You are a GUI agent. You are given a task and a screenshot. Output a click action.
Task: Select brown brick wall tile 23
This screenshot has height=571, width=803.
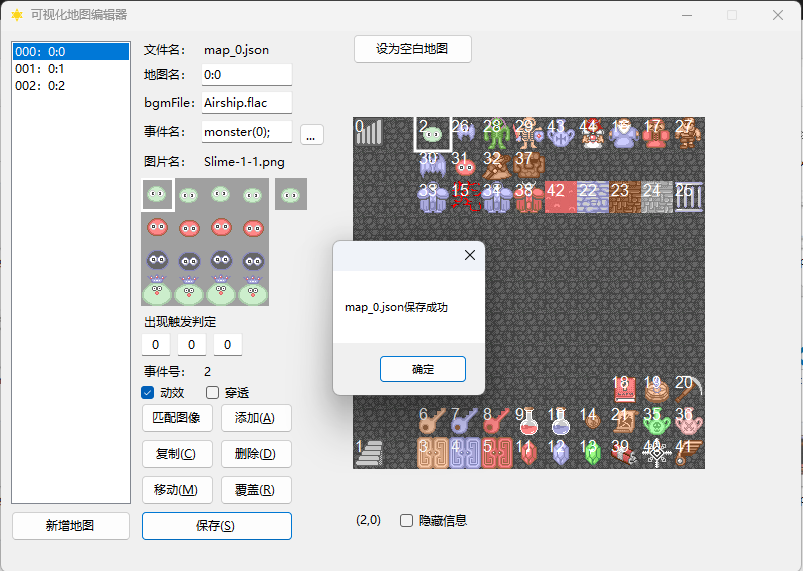pos(625,197)
